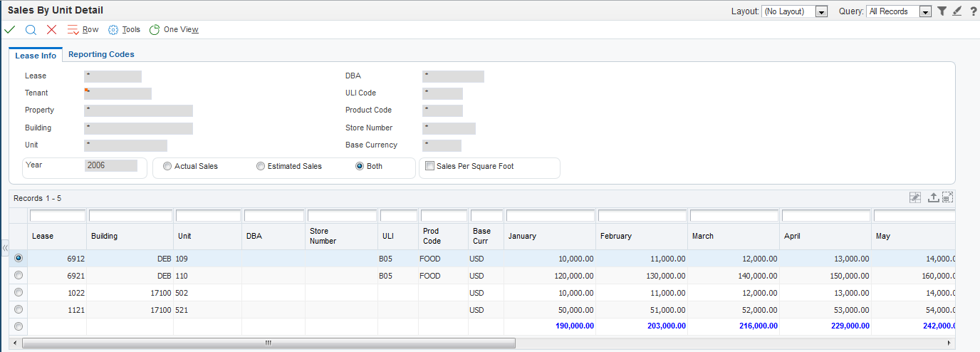Open the Tools menu
The image size is (980, 352).
(124, 30)
